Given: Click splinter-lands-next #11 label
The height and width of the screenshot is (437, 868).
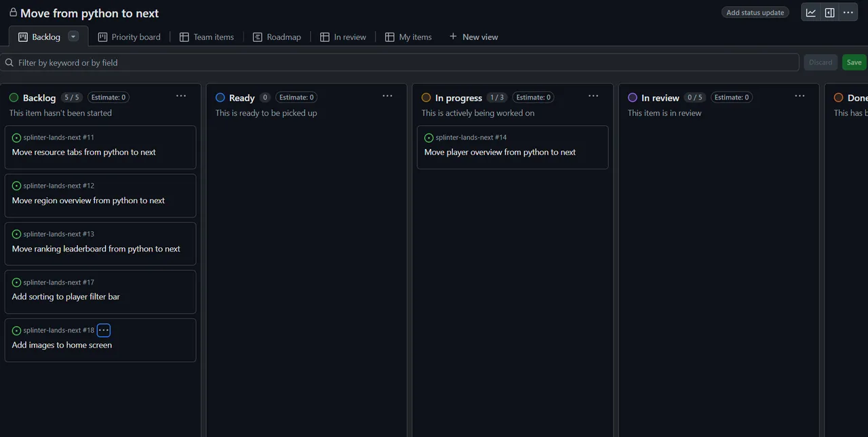Looking at the screenshot, I should pos(59,138).
